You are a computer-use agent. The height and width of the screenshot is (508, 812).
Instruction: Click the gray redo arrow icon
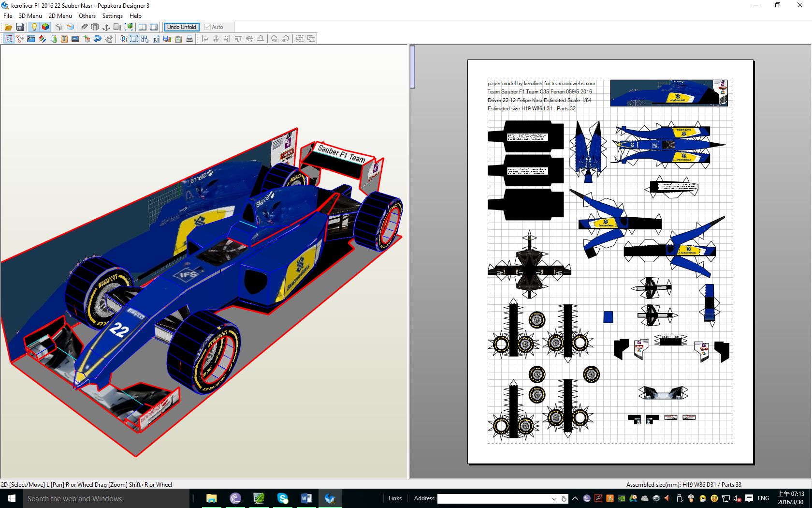[x=109, y=39]
